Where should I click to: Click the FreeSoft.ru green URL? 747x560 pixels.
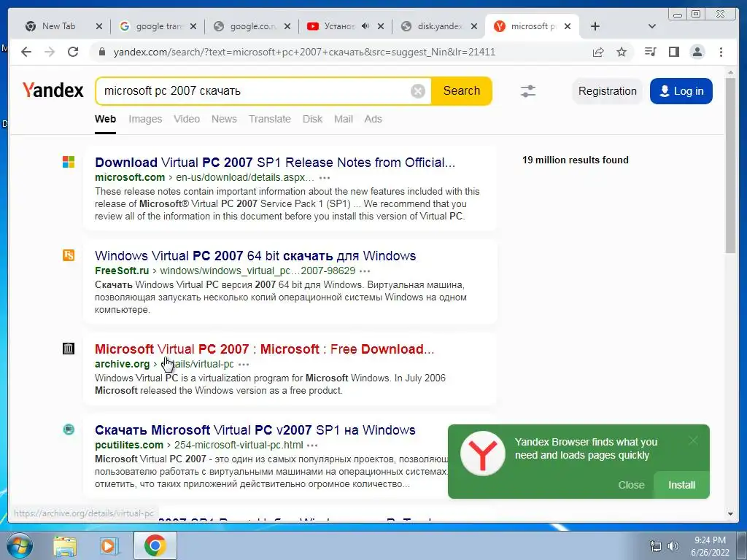pyautogui.click(x=122, y=271)
